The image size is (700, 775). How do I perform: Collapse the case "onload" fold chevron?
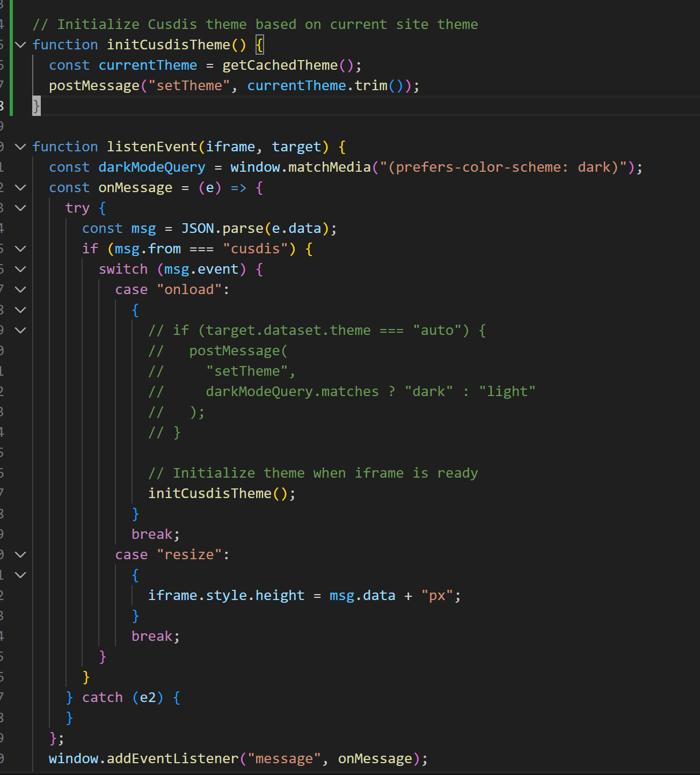[x=20, y=289]
